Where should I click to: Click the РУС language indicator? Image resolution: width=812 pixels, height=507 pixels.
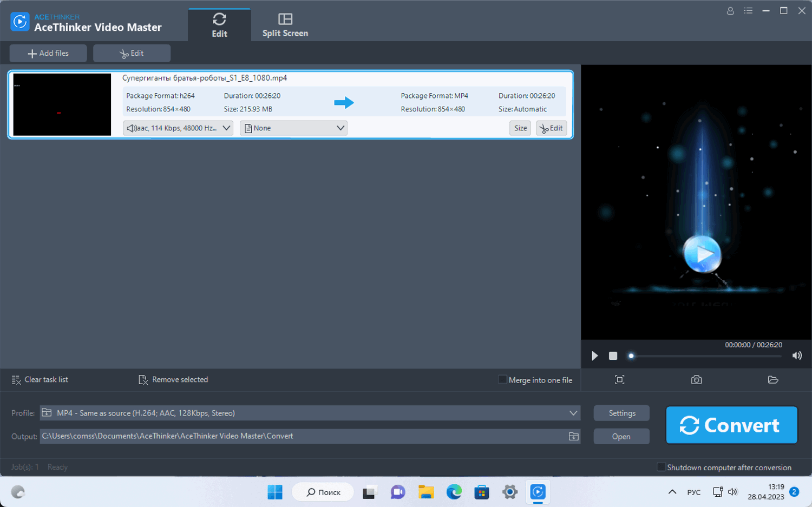(693, 492)
